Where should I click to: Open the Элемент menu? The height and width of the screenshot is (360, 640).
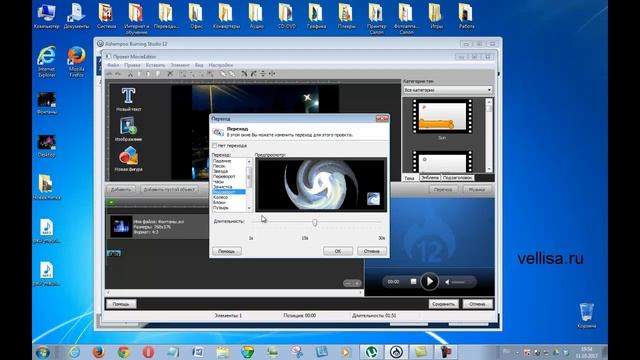click(180, 65)
